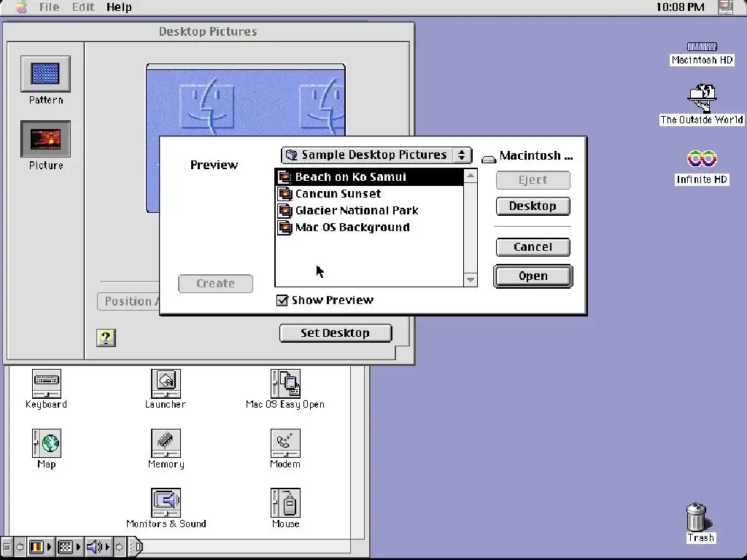The width and height of the screenshot is (747, 560).
Task: Click the Set Desktop button
Action: [x=336, y=332]
